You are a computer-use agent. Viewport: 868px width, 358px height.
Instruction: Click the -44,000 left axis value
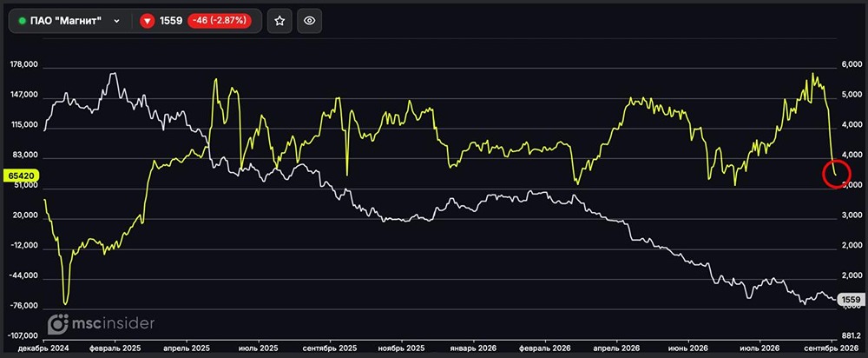(x=24, y=276)
